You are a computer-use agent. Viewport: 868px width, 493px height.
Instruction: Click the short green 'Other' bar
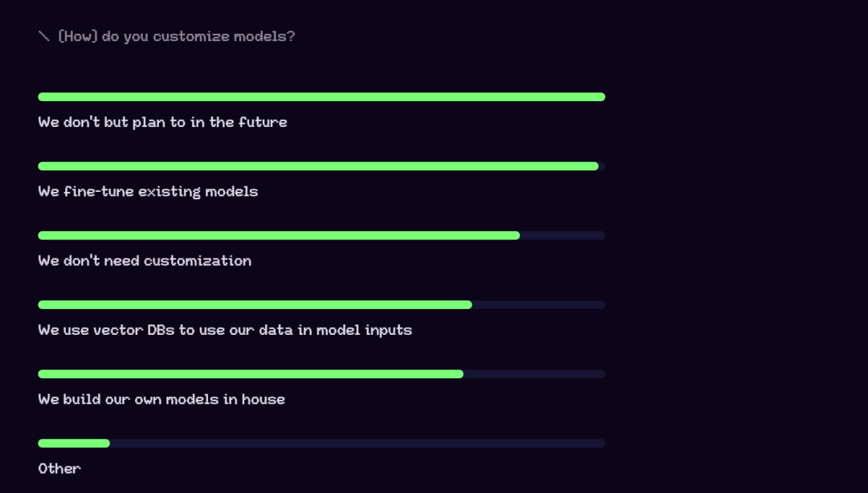pyautogui.click(x=74, y=443)
